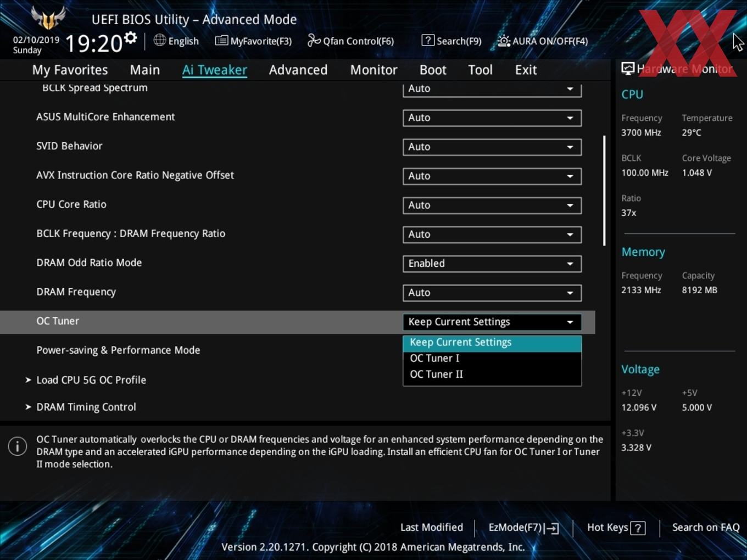Screen dimensions: 747x560
Task: Open the Tool tab
Action: click(x=480, y=70)
